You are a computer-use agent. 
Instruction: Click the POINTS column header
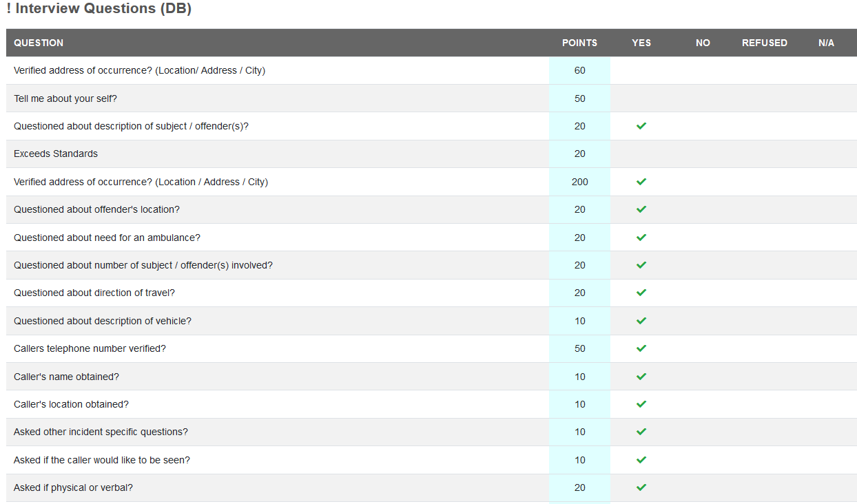click(x=580, y=43)
